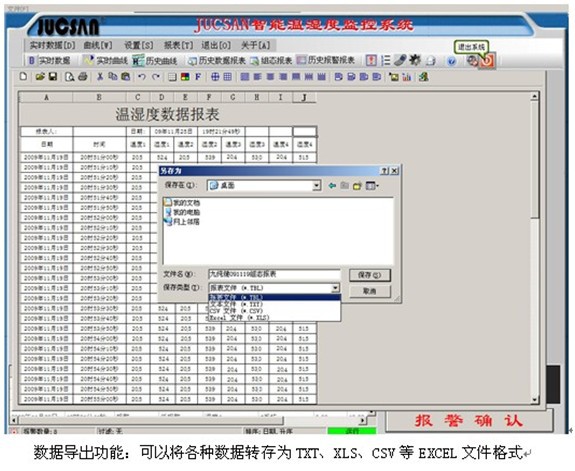Click the 文件名 input field
The image size is (575, 471).
274,274
